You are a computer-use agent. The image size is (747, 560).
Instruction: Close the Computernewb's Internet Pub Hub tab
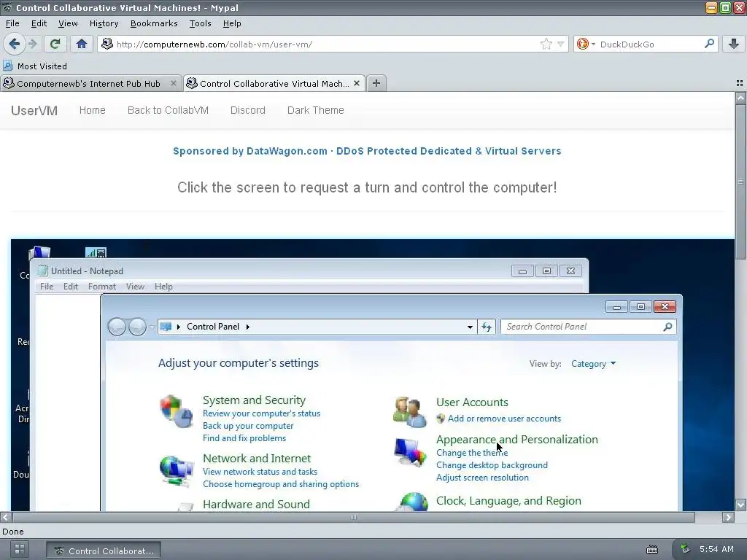174,83
